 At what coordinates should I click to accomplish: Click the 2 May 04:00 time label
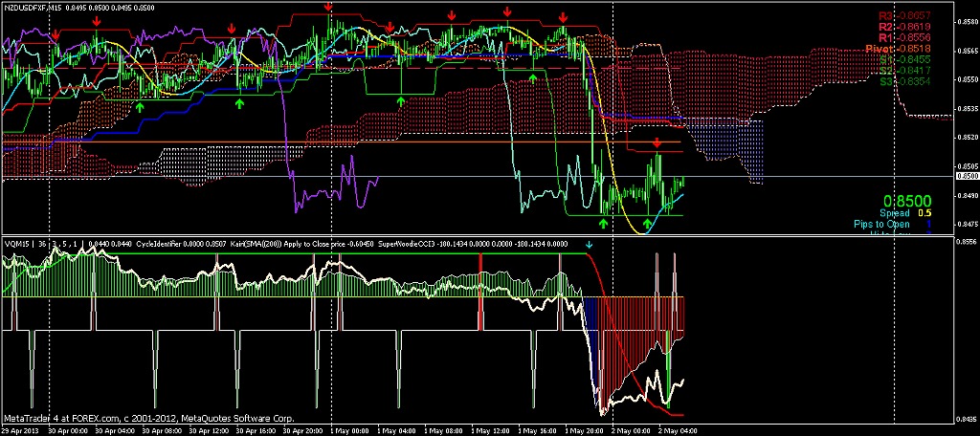click(679, 430)
